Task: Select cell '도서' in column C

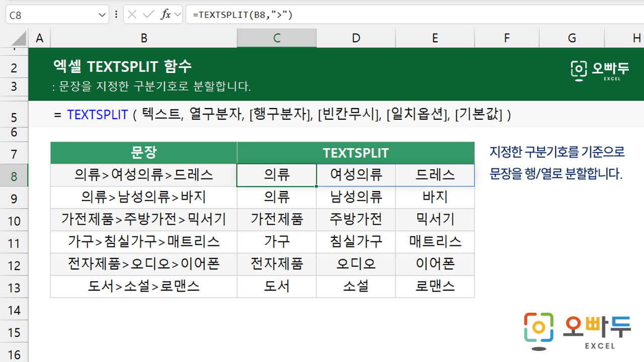Action: 277,286
